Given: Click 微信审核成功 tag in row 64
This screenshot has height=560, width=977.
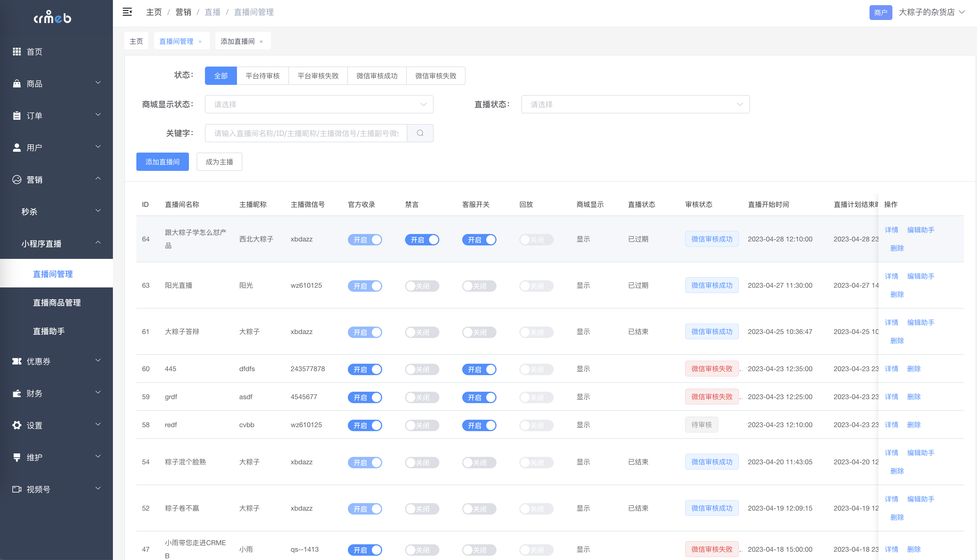Looking at the screenshot, I should (x=712, y=239).
